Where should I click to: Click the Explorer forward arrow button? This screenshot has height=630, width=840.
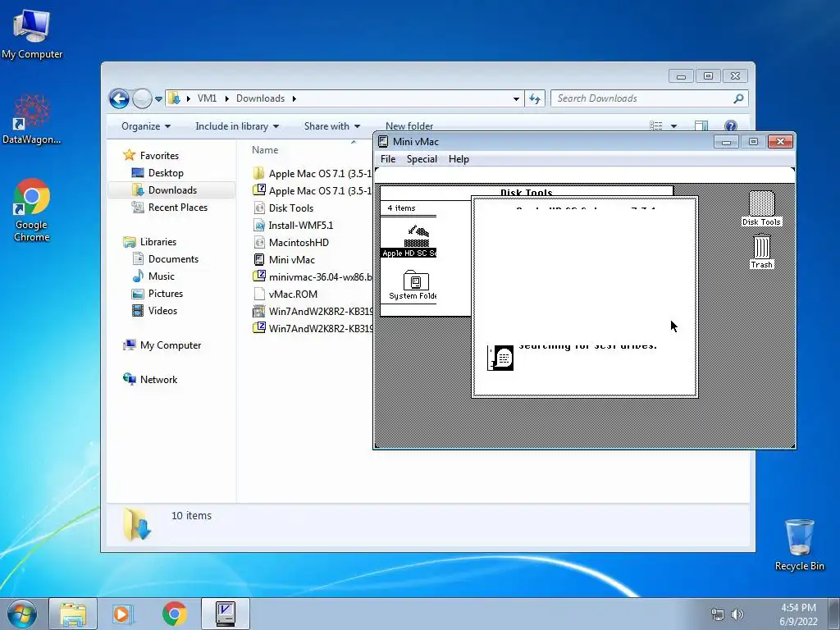coord(142,98)
